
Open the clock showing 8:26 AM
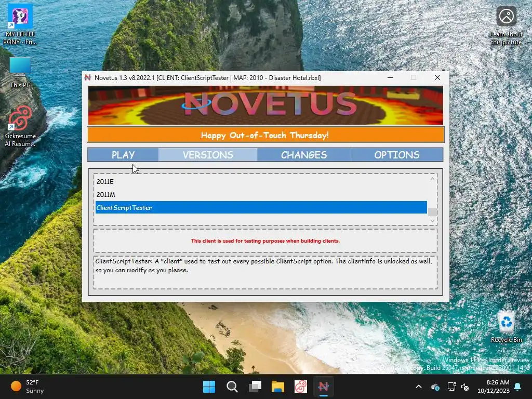[494, 387]
